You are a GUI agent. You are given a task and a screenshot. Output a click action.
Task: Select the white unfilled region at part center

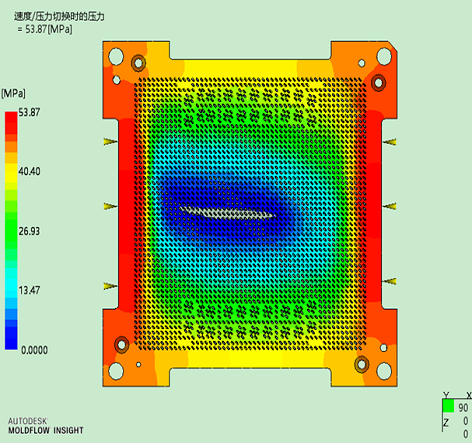tap(227, 213)
